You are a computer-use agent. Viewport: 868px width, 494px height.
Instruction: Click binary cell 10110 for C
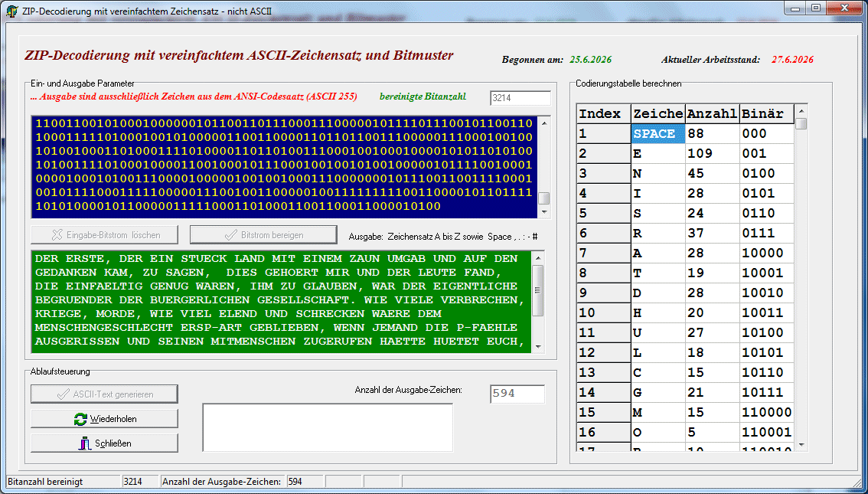pyautogui.click(x=767, y=373)
